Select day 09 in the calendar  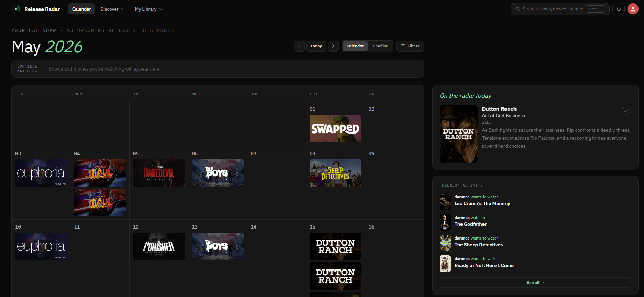pos(394,183)
